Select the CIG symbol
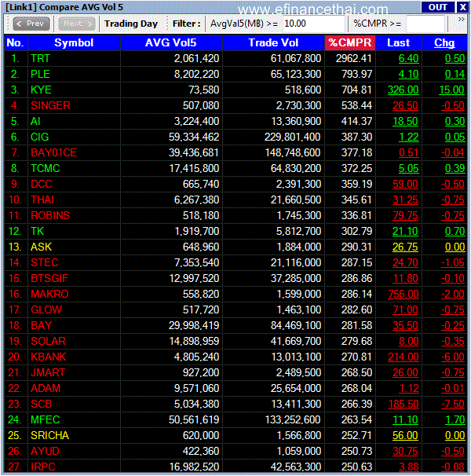Screen dimensions: 471x476 [39, 137]
